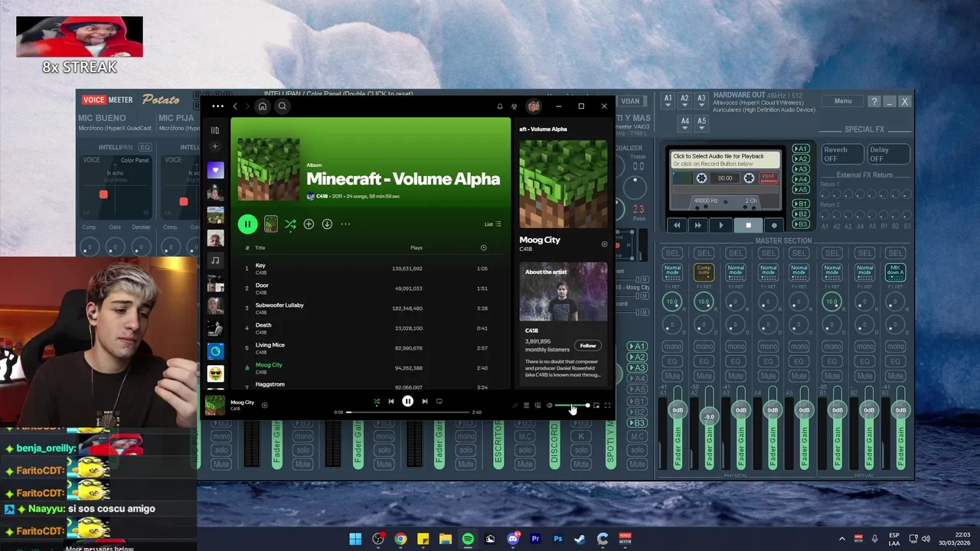This screenshot has width=980, height=551.
Task: Pause playback in bottom player bar
Action: 407,401
